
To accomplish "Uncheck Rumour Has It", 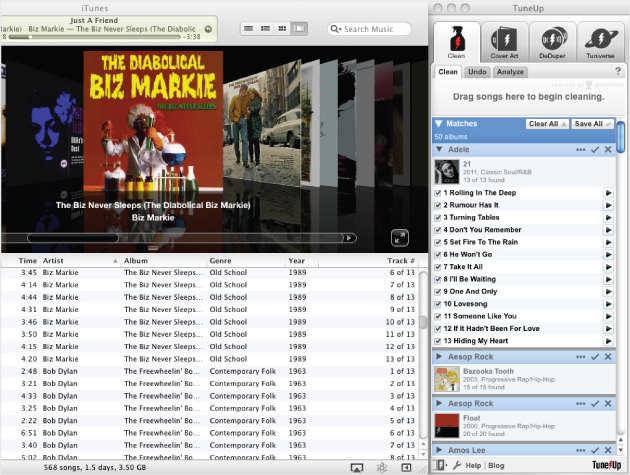I will tap(438, 205).
